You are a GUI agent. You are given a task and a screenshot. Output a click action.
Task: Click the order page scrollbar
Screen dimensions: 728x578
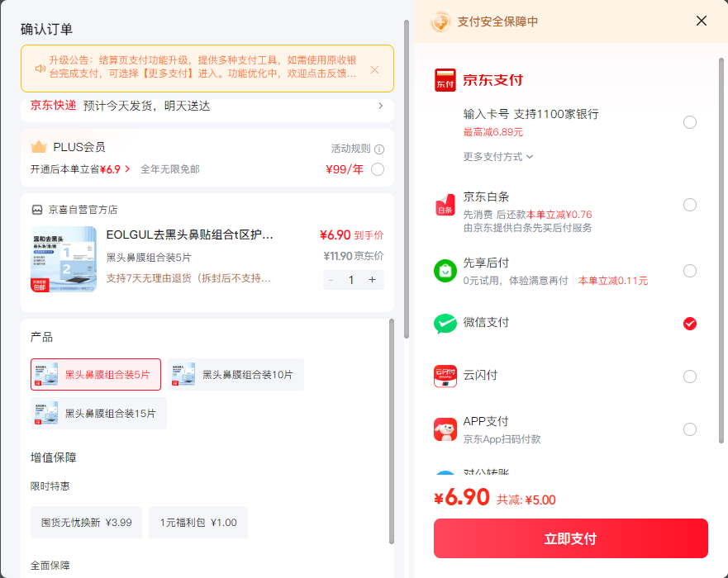click(407, 179)
